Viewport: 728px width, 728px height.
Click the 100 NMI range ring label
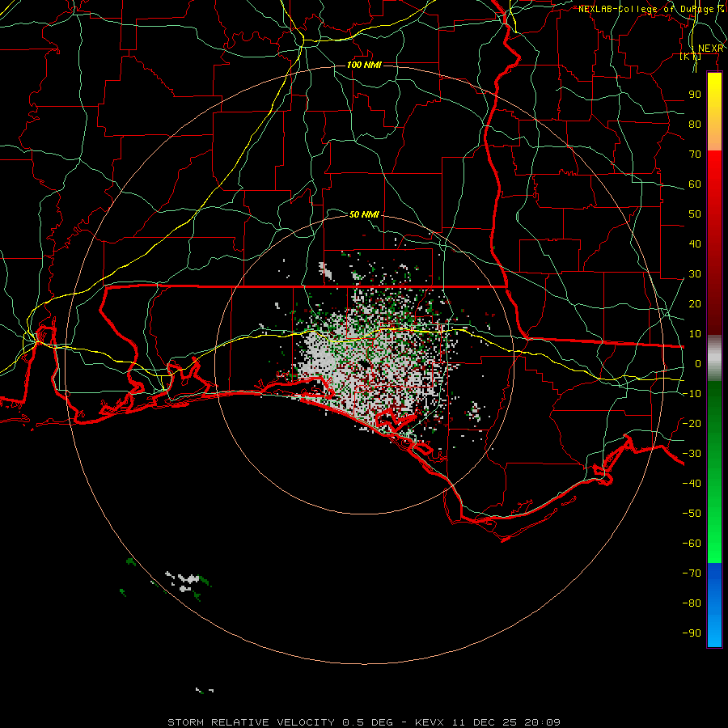pyautogui.click(x=365, y=65)
